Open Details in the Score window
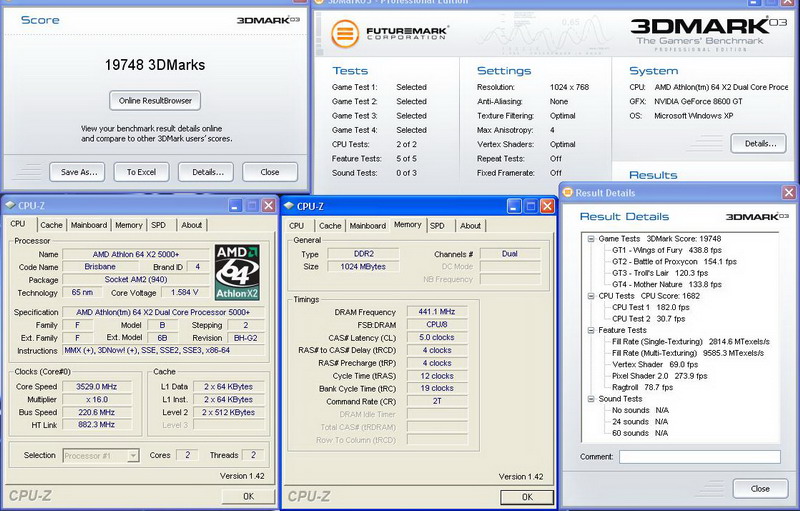 coord(206,172)
